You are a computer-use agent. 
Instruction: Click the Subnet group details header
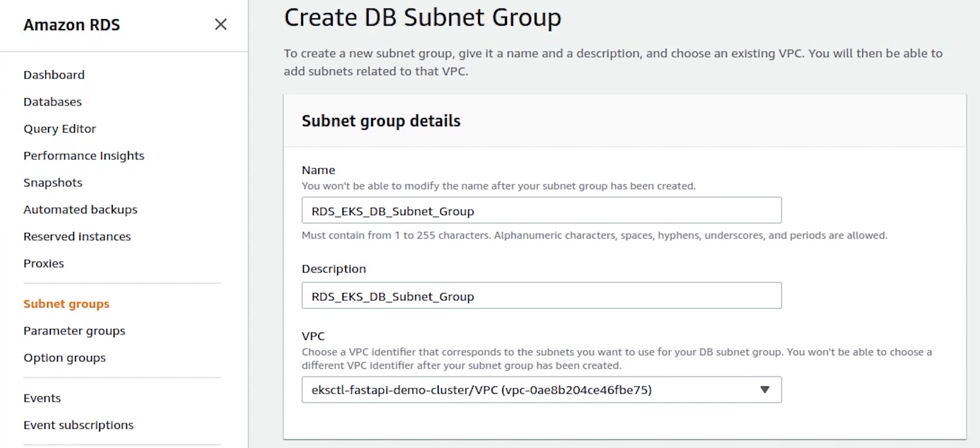tap(381, 121)
